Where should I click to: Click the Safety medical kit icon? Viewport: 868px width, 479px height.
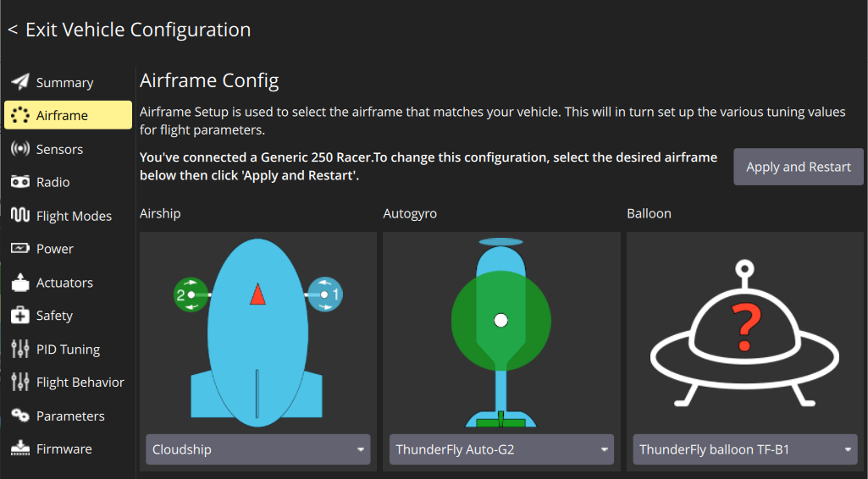pos(20,316)
